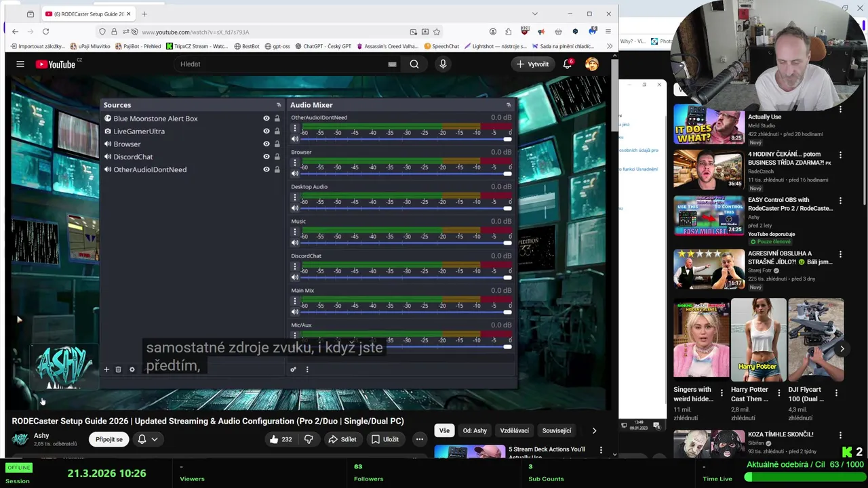This screenshot has height=488, width=868.
Task: Select the Vše filter chip
Action: (x=444, y=430)
